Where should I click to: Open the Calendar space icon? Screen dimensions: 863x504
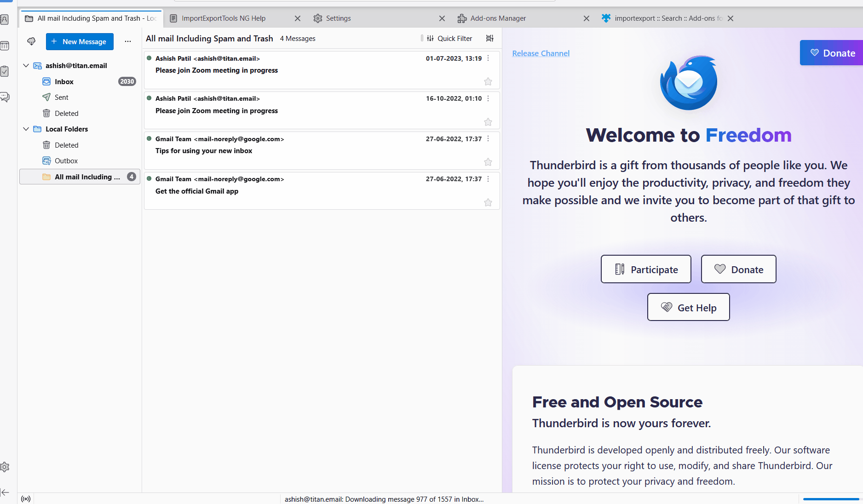pos(5,46)
